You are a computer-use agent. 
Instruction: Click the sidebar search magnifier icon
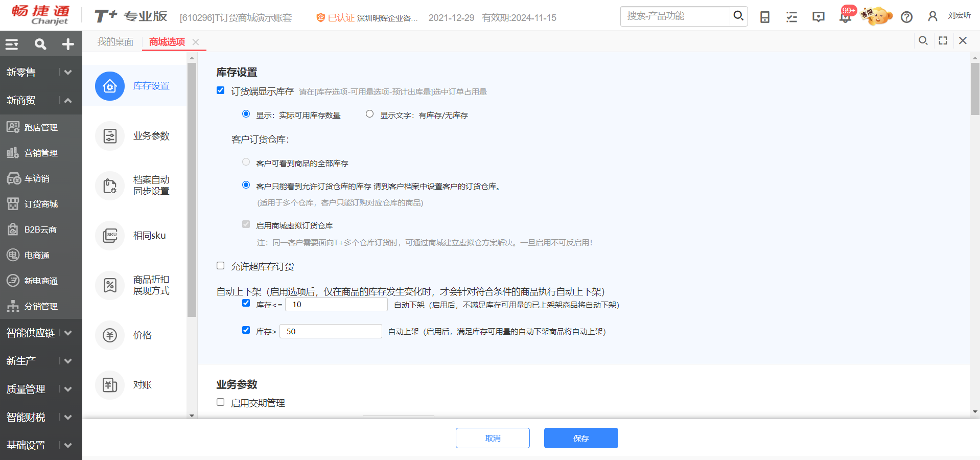click(40, 44)
